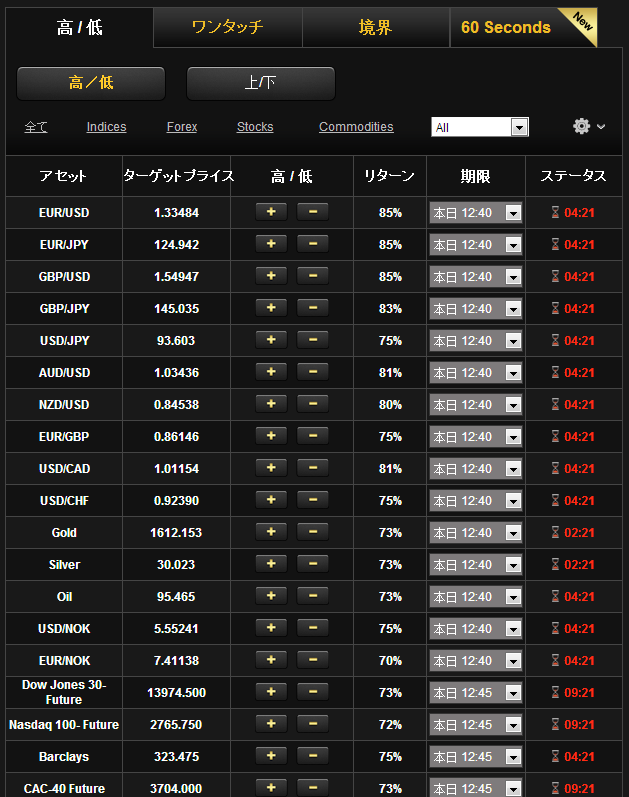Click the plus button for EUR/JPY
629x797 pixels.
[271, 243]
